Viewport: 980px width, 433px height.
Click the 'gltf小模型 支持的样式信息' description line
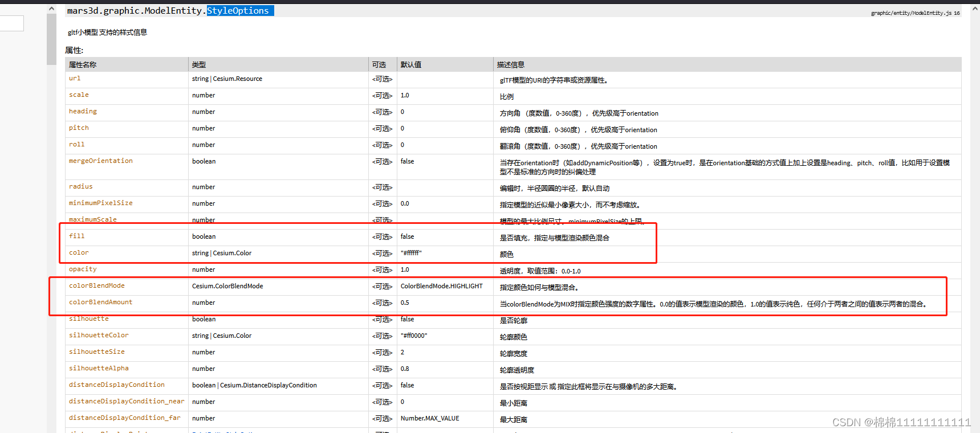tap(108, 32)
